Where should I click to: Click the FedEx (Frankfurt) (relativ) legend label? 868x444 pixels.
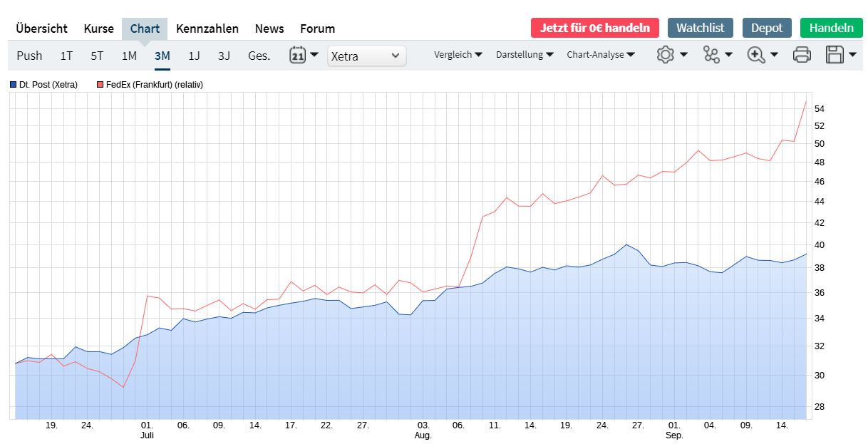[x=155, y=85]
